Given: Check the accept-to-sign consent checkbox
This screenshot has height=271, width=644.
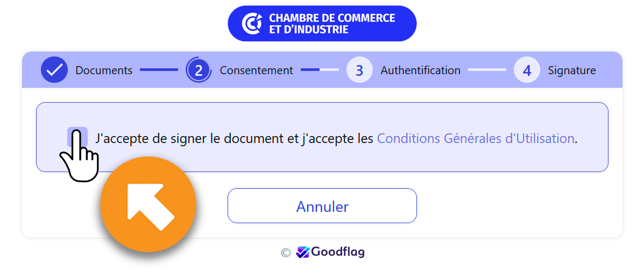Looking at the screenshot, I should coord(77,137).
